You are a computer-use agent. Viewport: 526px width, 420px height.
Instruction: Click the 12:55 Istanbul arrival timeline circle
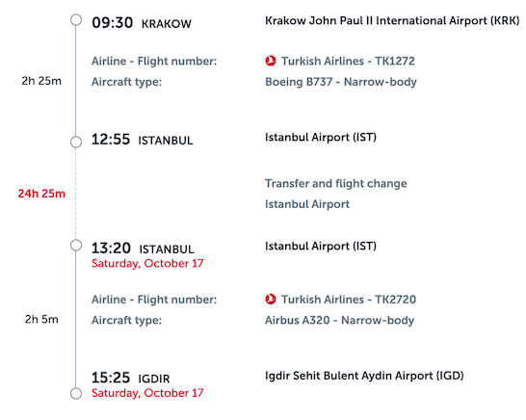tap(76, 142)
